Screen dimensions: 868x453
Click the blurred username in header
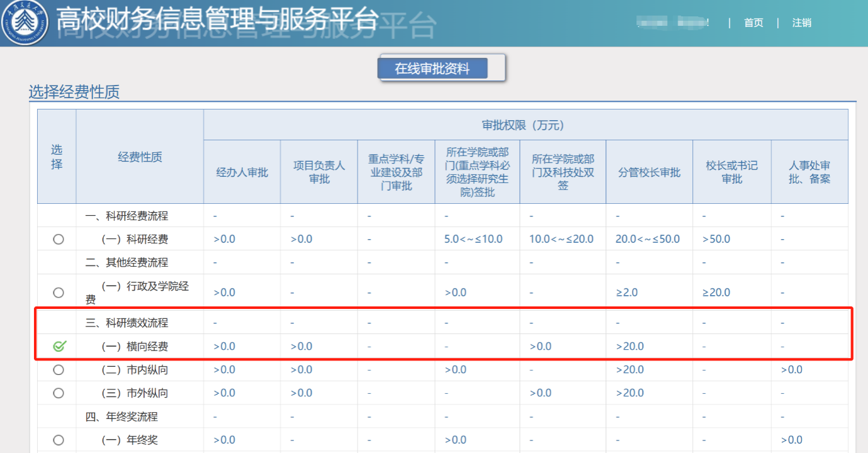tap(672, 23)
